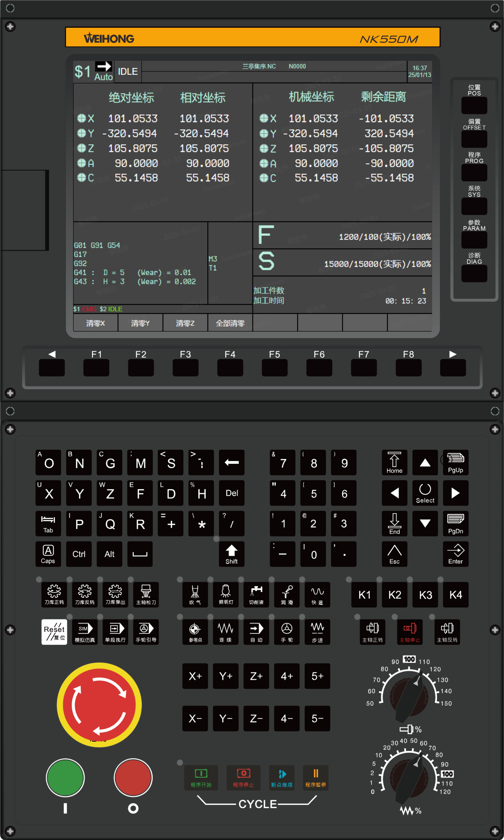
Task: Click the Select key
Action: tap(425, 493)
